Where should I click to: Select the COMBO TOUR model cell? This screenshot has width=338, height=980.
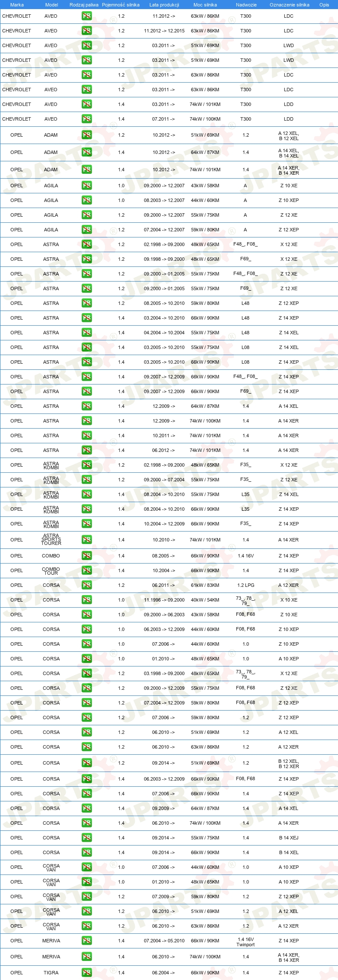point(51,571)
